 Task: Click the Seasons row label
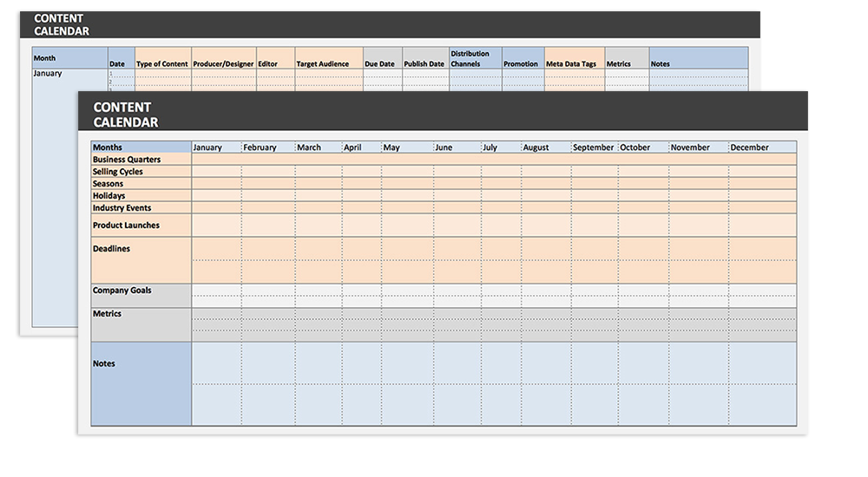[x=141, y=184]
